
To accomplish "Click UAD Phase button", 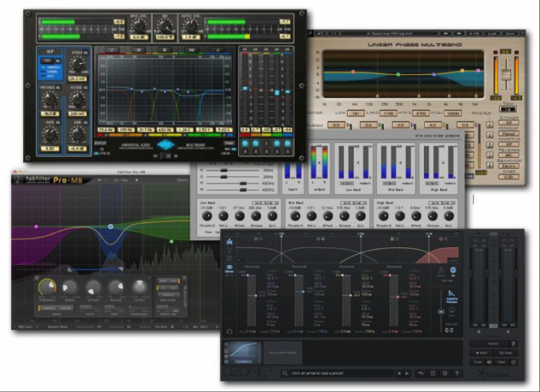I will pyautogui.click(x=229, y=143).
